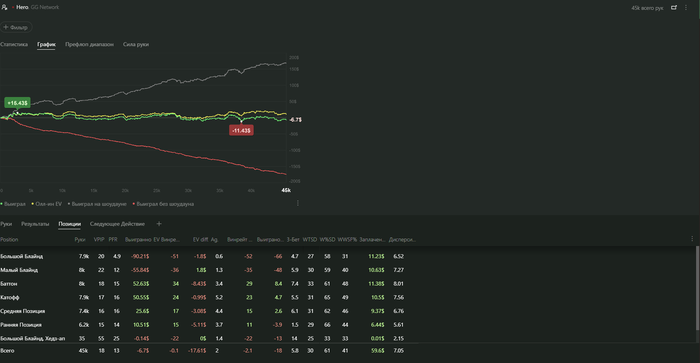Click the Hero player name
The height and width of the screenshot is (363, 700).
[x=22, y=7]
